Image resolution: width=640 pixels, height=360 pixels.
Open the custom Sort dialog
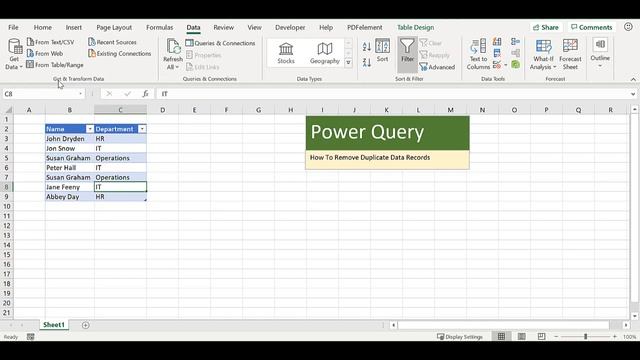[382, 50]
